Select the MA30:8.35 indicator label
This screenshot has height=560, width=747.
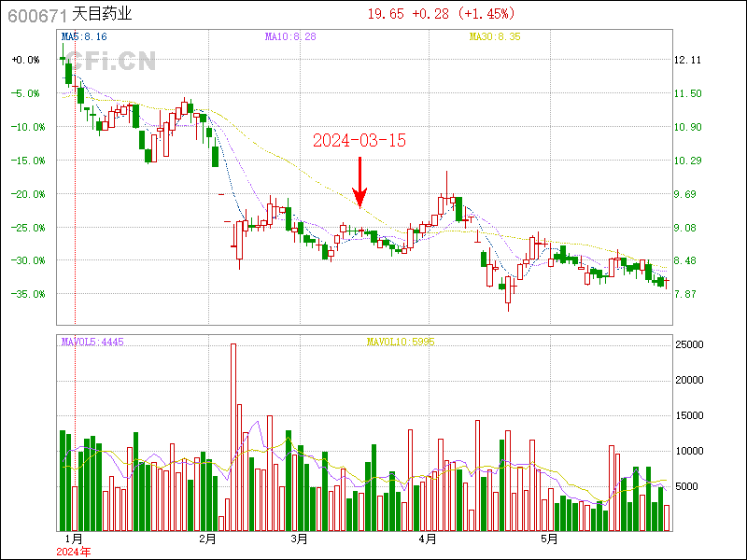[x=495, y=36]
